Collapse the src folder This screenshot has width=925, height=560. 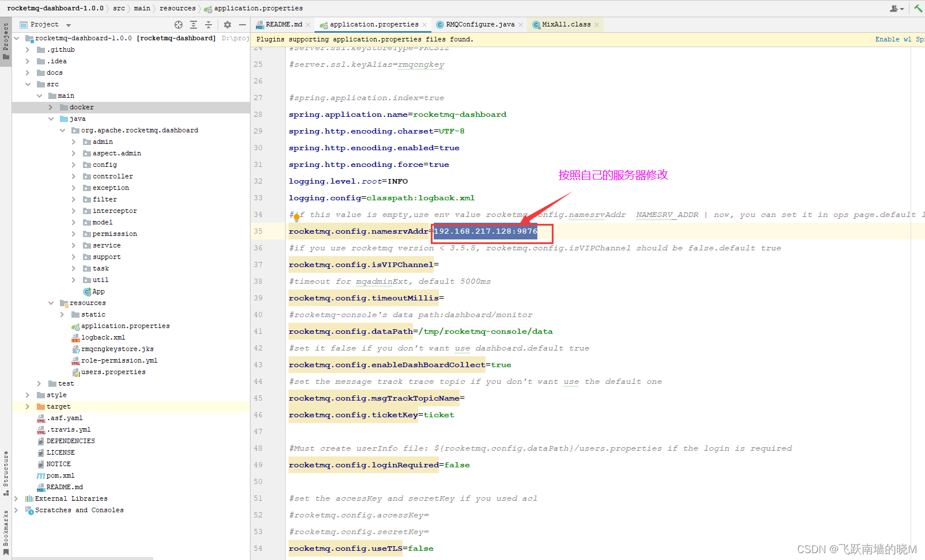click(x=28, y=85)
